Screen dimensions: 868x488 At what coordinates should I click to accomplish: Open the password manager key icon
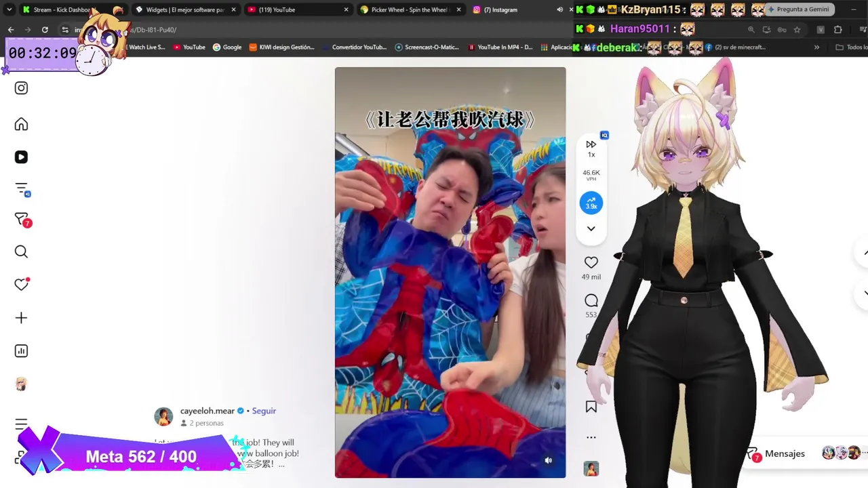click(782, 30)
